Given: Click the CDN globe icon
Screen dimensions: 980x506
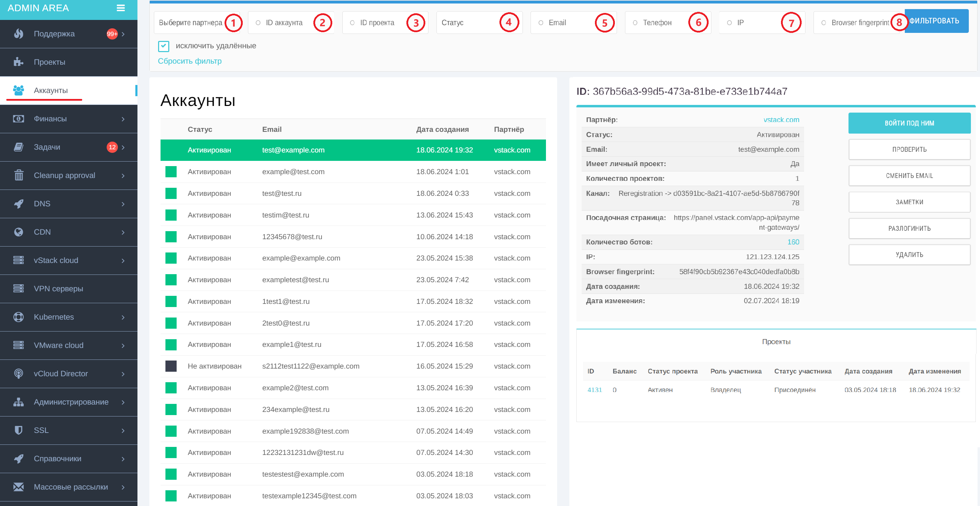Looking at the screenshot, I should click(x=18, y=232).
